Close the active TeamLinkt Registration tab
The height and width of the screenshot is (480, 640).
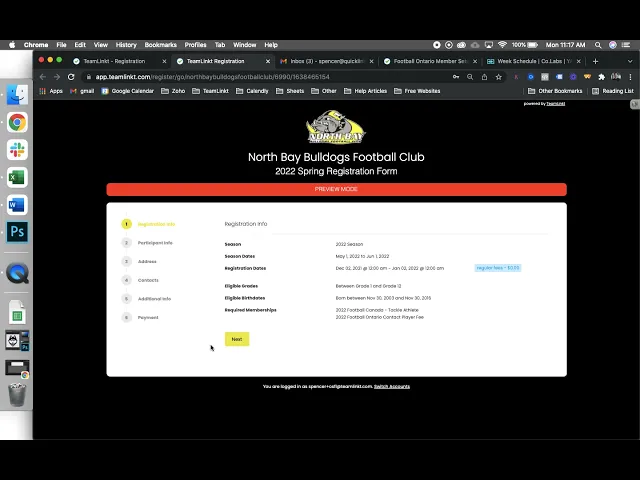click(268, 61)
